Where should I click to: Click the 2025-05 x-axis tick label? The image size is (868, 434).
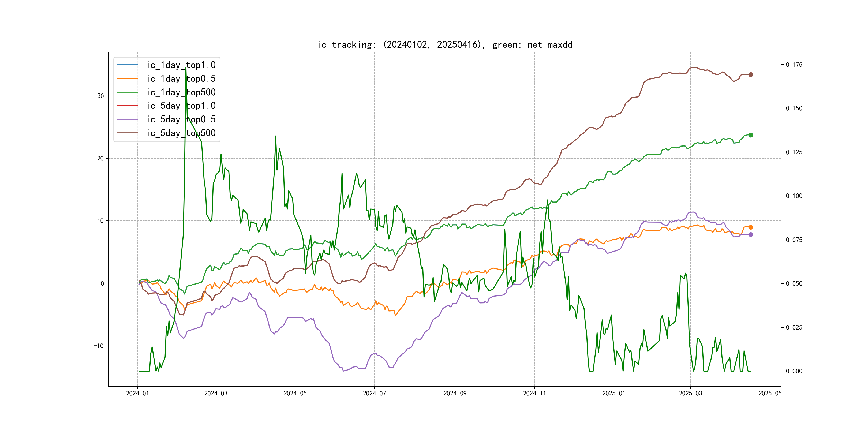click(770, 393)
